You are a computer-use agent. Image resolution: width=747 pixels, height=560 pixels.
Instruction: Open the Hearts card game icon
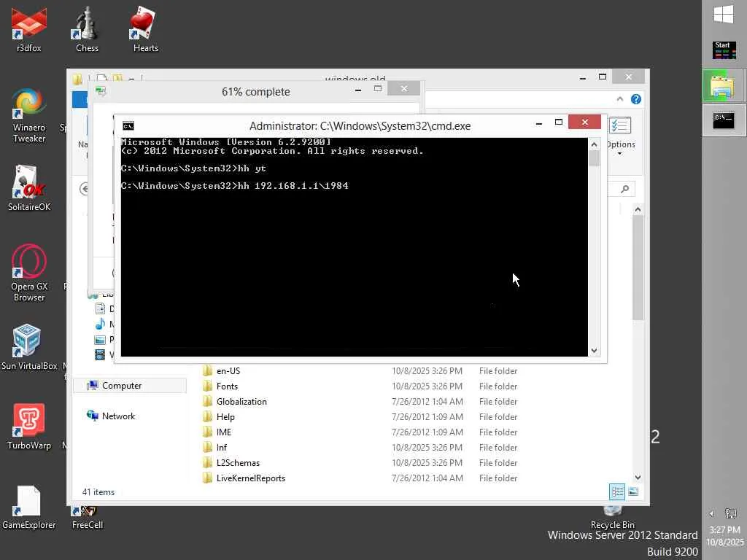pyautogui.click(x=145, y=28)
